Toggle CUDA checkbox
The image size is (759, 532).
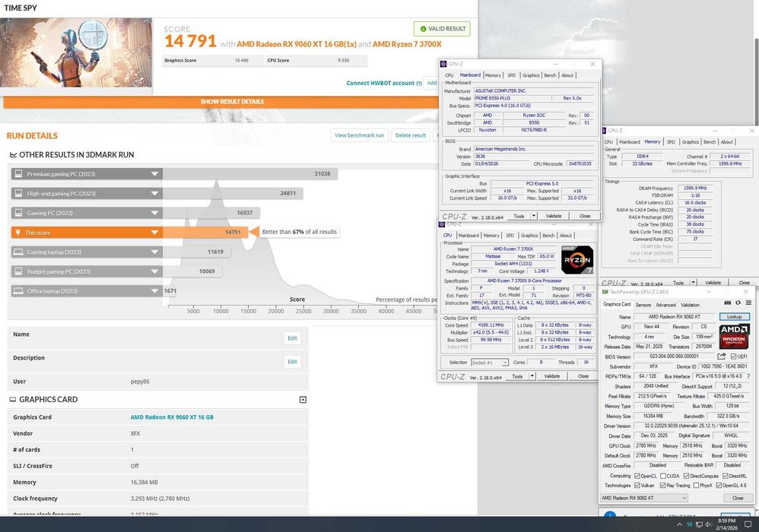pos(663,476)
